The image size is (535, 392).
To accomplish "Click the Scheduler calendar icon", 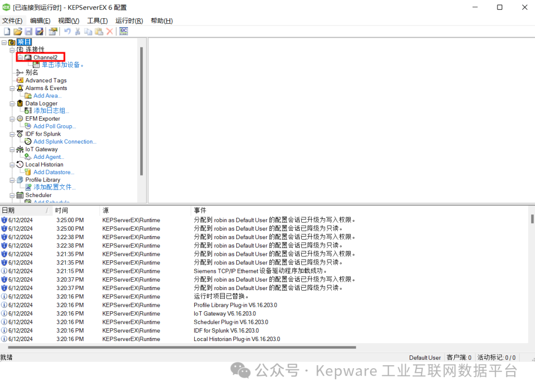I will (20, 195).
